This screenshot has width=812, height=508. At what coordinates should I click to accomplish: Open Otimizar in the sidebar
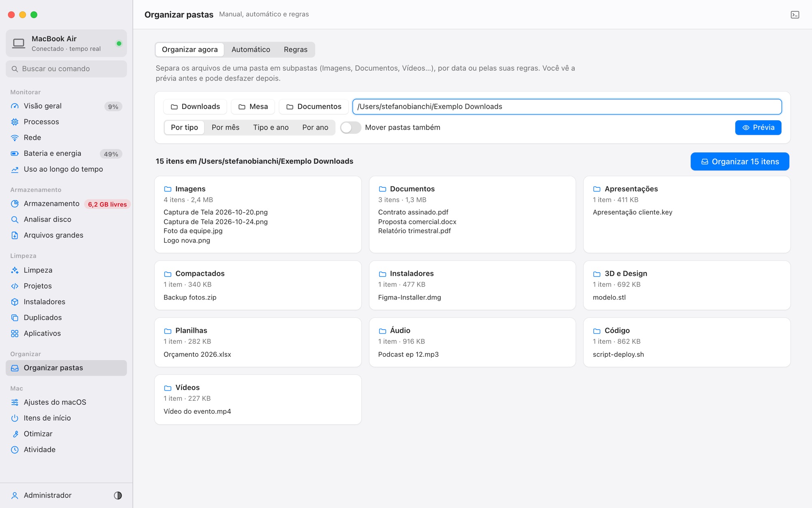point(66,434)
